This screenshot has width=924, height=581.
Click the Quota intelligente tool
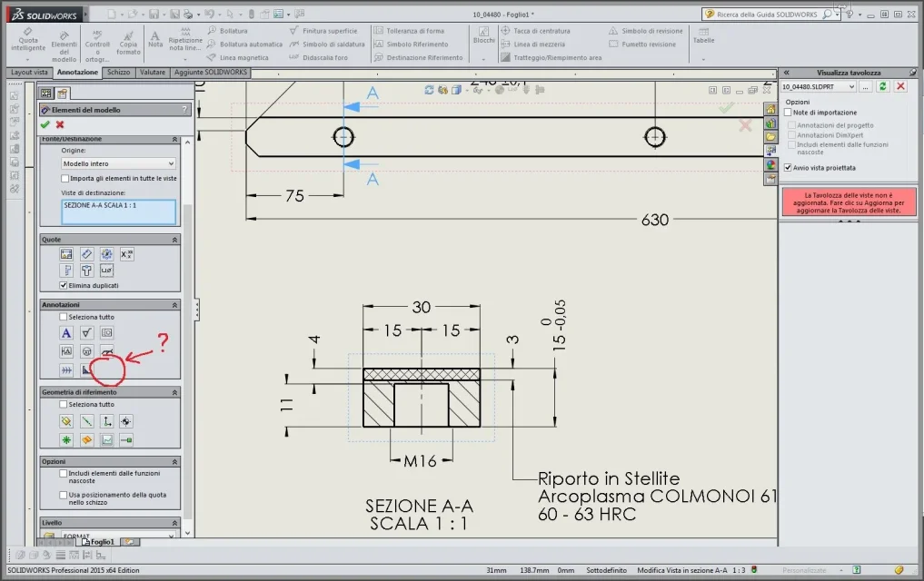click(x=27, y=40)
